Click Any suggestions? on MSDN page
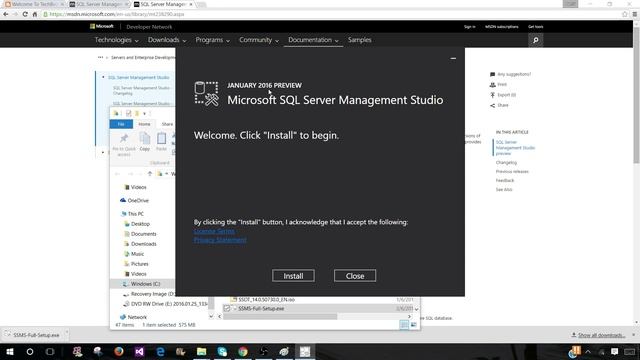640x360 pixels. coord(510,74)
